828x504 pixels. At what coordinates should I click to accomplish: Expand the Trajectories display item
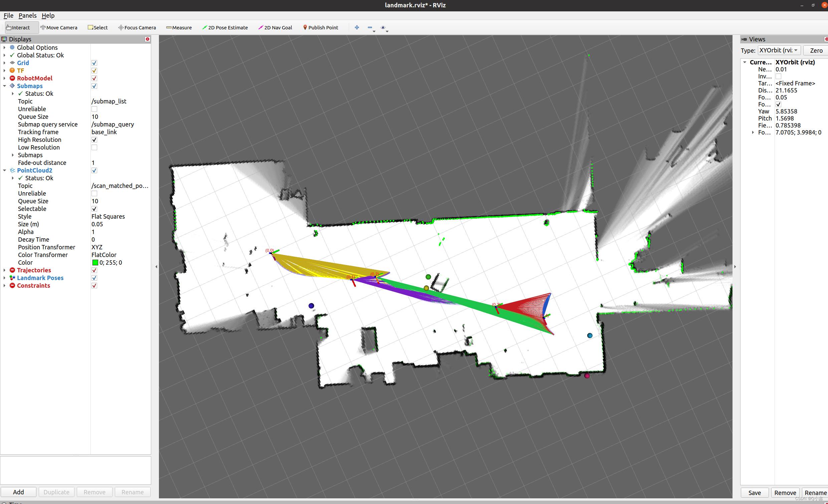4,270
